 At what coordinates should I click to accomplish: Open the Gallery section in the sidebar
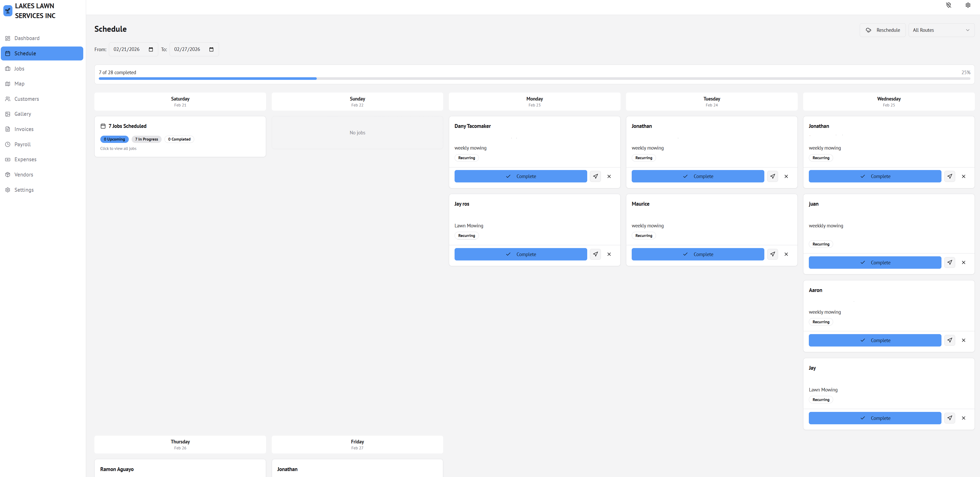coord(23,114)
